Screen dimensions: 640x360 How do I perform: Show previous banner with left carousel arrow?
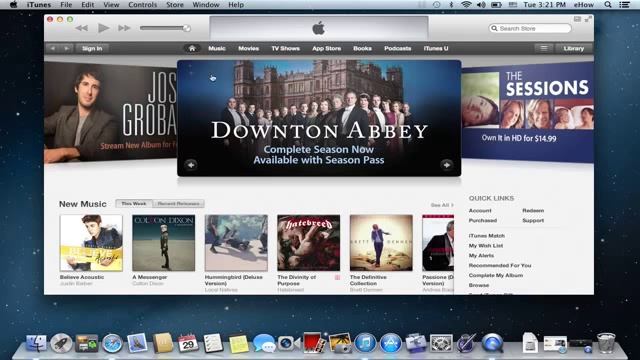tap(191, 165)
